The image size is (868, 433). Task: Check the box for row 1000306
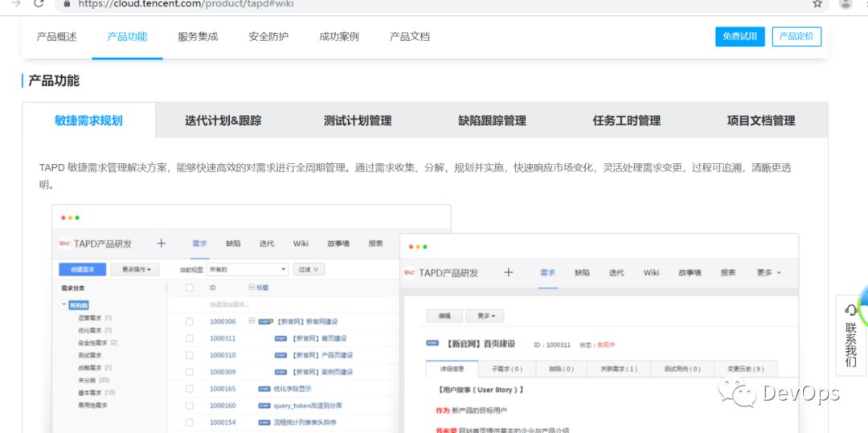pos(190,321)
